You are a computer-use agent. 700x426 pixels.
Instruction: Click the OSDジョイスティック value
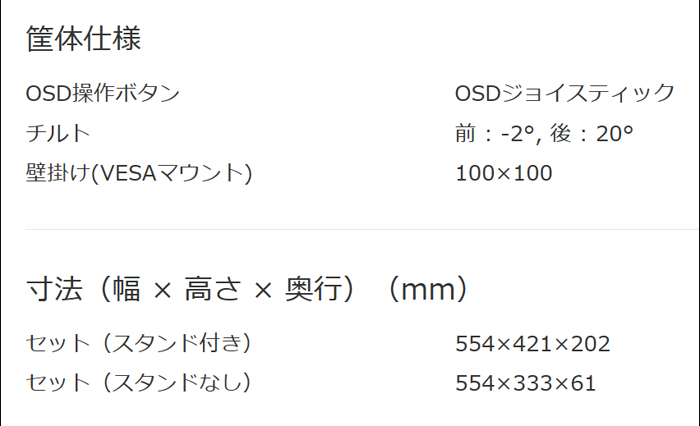565,93
